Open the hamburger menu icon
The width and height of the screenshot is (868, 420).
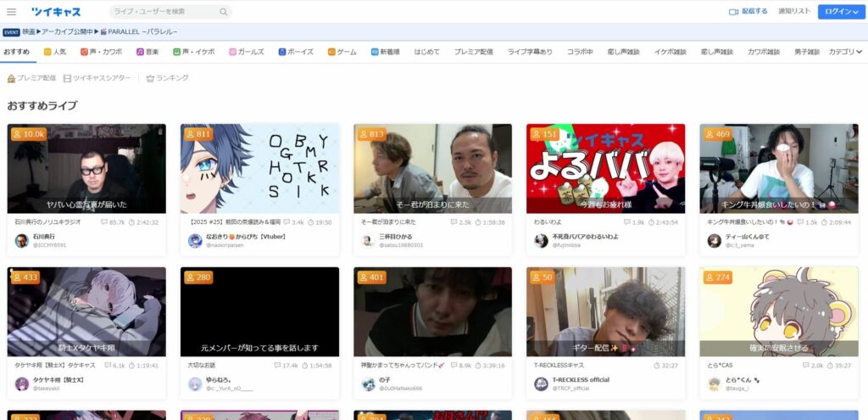11,12
